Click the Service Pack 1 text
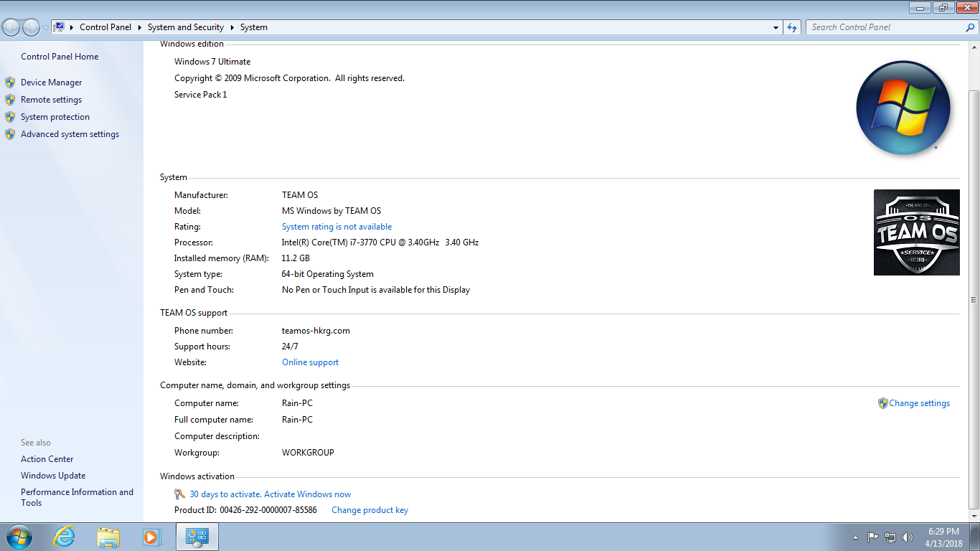The image size is (980, 551). 200,95
